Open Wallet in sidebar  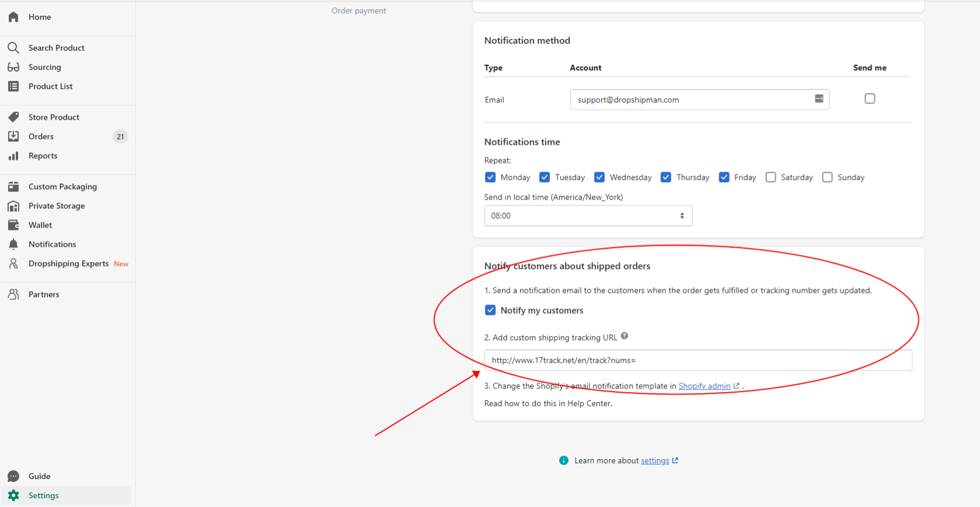pos(40,225)
